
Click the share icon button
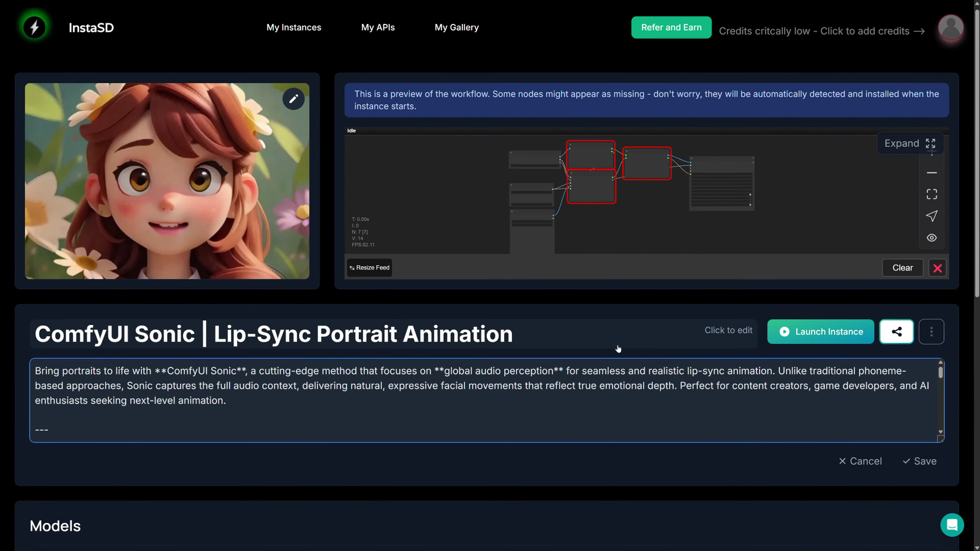[897, 332]
